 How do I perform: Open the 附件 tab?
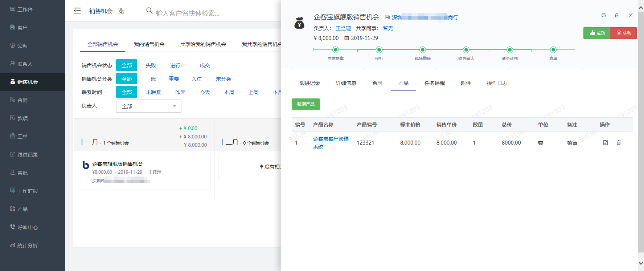click(466, 83)
